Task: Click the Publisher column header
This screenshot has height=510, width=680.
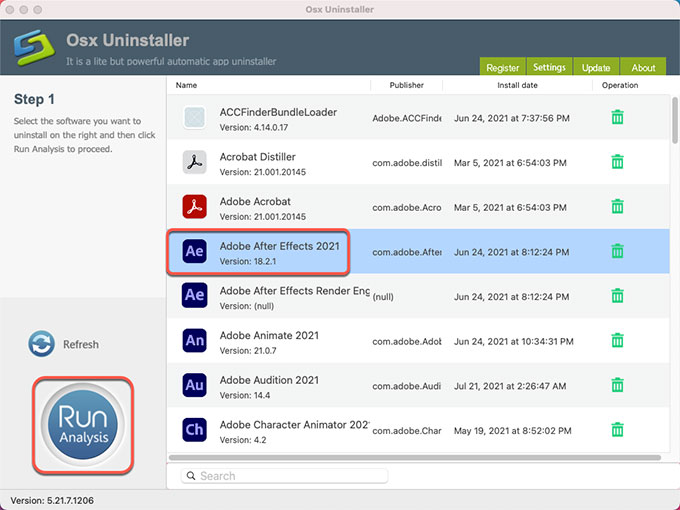Action: (x=406, y=86)
